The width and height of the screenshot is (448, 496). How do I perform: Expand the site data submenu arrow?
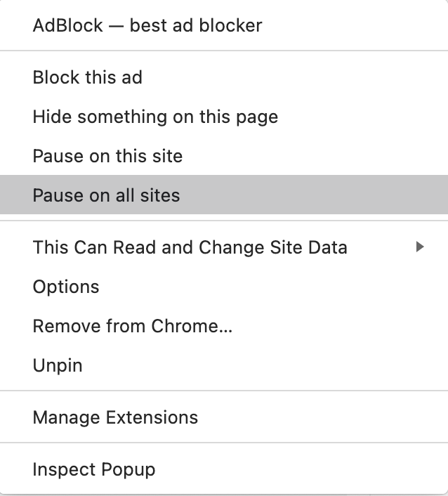tap(420, 247)
